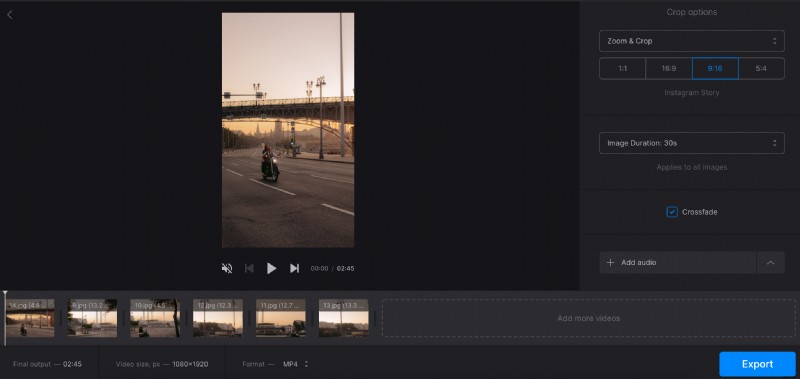The width and height of the screenshot is (800, 379).
Task: Open the Zoom & Crop dropdown
Action: coord(691,41)
